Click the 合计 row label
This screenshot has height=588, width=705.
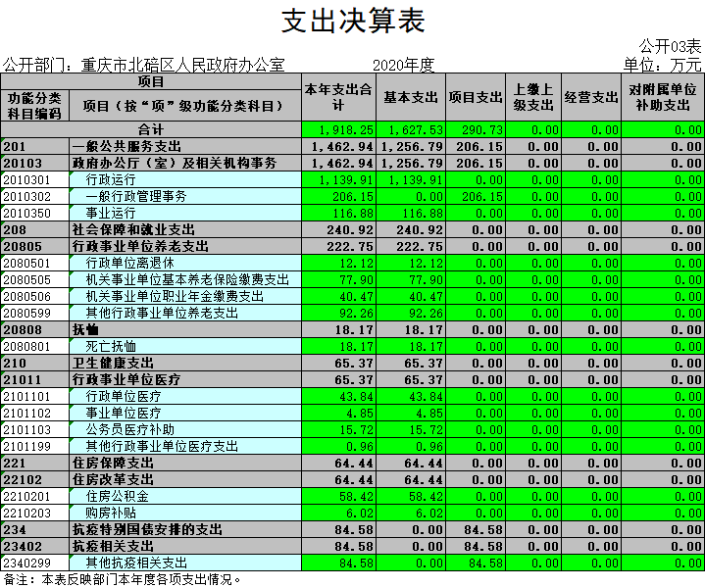coord(151,130)
